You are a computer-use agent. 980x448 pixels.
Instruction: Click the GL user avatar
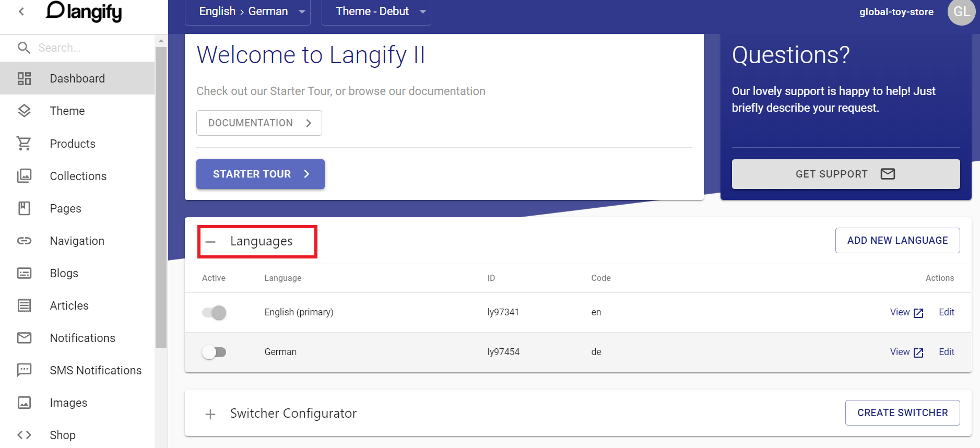[x=961, y=11]
